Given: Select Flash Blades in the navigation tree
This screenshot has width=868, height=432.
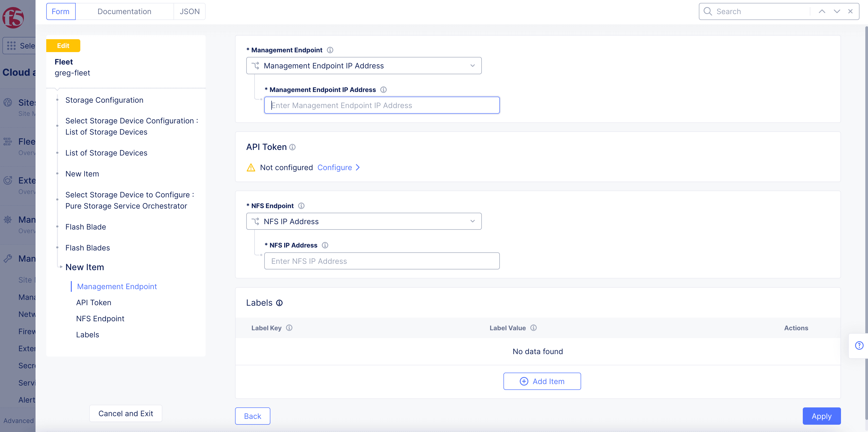Looking at the screenshot, I should [88, 248].
